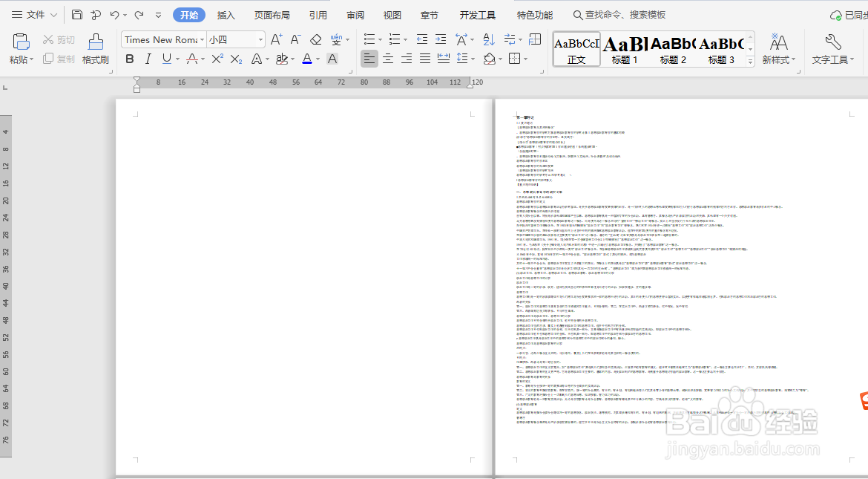Viewport: 868px width, 479px height.
Task: Open the borders dropdown arrow
Action: [x=526, y=59]
